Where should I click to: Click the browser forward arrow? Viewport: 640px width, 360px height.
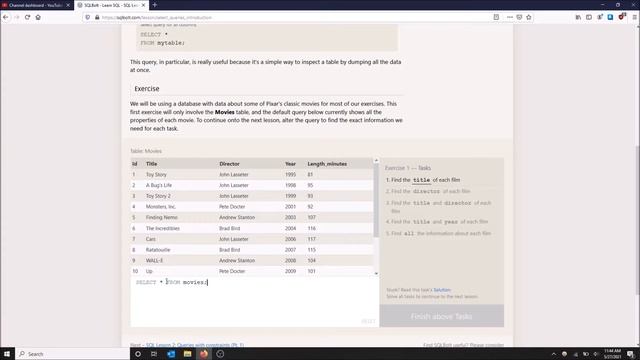point(17,17)
